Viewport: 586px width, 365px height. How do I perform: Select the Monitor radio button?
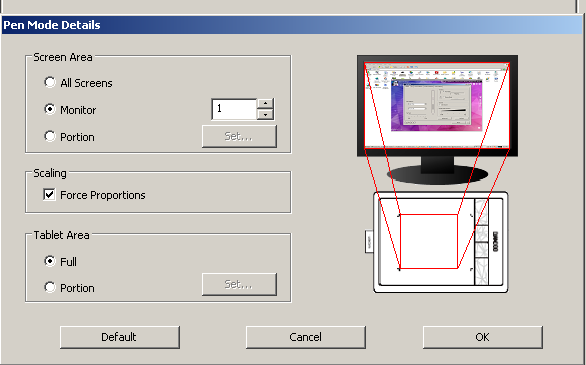pos(50,109)
